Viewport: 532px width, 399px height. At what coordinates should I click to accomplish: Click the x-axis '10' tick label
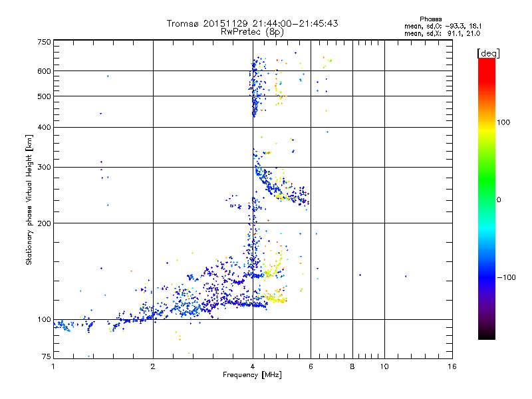pyautogui.click(x=384, y=366)
